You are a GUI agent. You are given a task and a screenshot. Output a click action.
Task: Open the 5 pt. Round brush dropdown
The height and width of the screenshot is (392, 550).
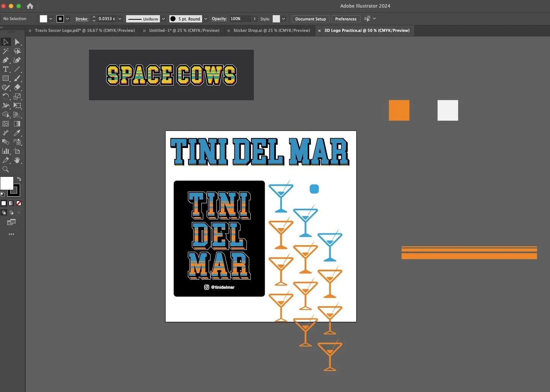[x=205, y=19]
